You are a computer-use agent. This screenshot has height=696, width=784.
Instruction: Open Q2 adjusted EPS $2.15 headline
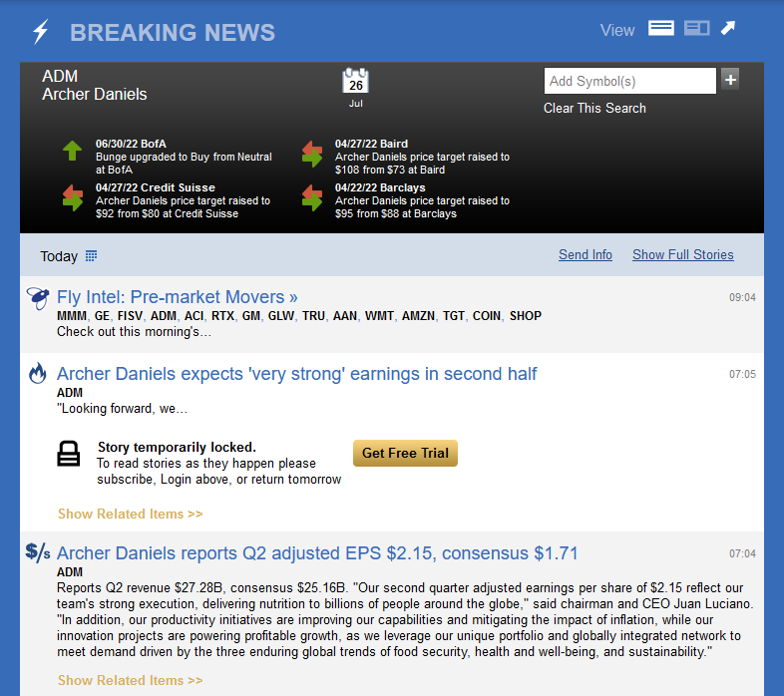[x=317, y=553]
